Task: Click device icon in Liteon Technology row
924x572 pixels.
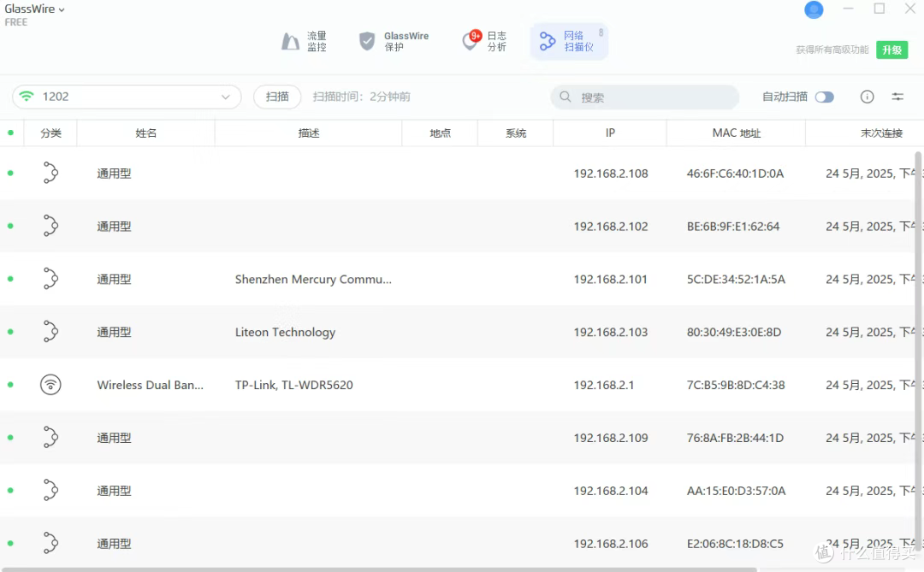Action: [50, 332]
